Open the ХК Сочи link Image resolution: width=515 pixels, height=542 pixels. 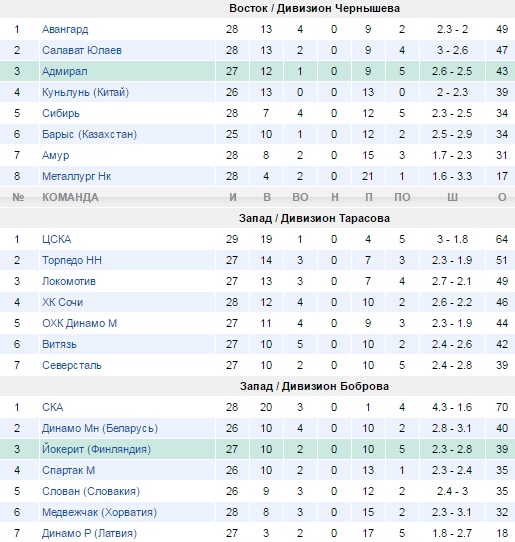tap(63, 302)
